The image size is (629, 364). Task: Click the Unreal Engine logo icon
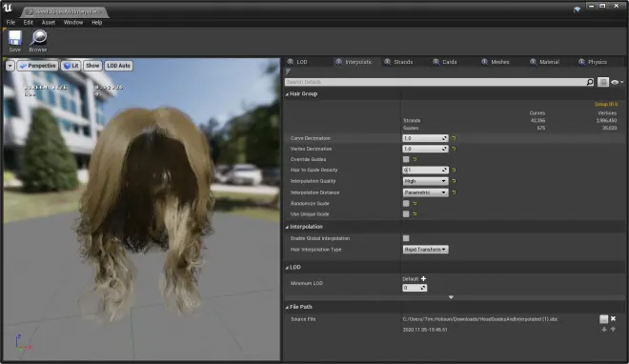tap(8, 8)
